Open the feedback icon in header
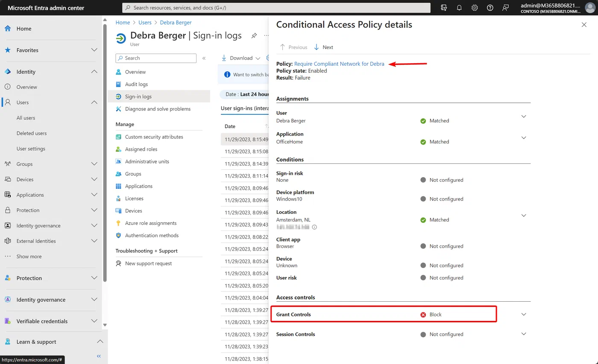 (x=506, y=8)
